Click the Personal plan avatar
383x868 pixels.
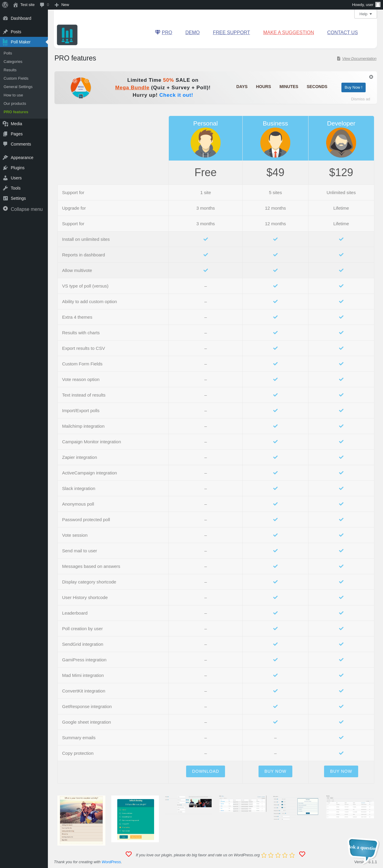pyautogui.click(x=205, y=143)
